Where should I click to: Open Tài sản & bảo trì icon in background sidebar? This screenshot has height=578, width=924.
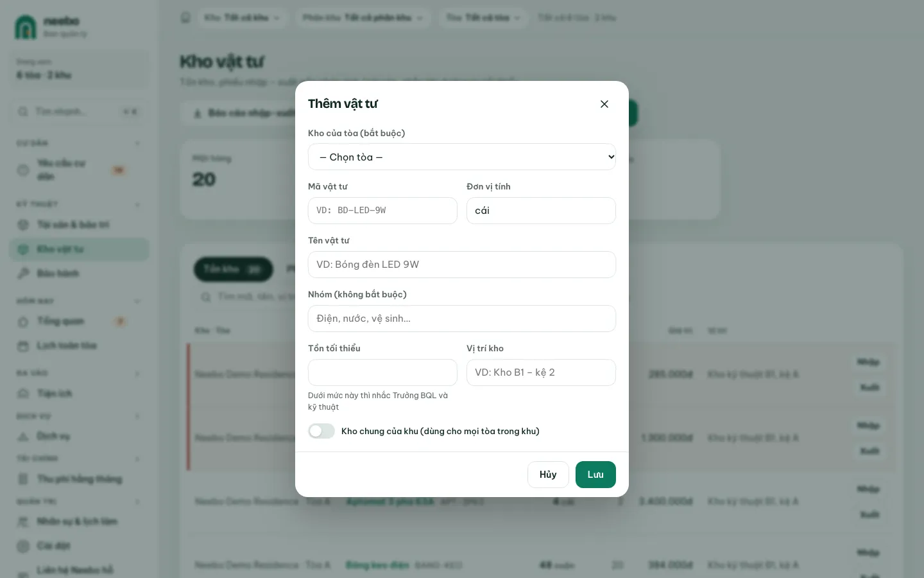pyautogui.click(x=23, y=225)
